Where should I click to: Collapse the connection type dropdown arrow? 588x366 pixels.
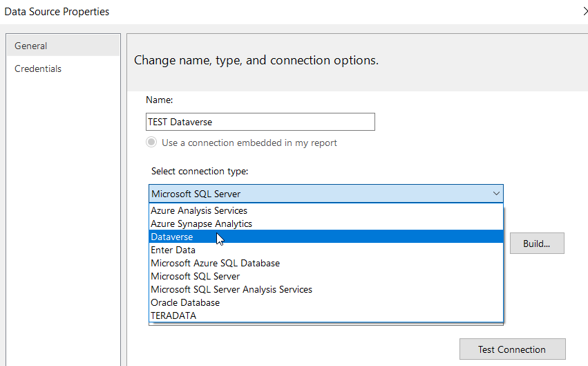[x=496, y=194]
